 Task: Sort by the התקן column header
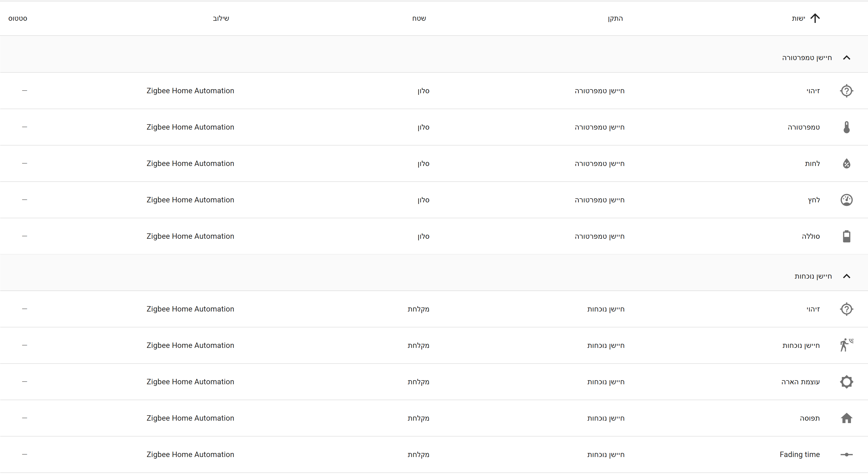(x=615, y=19)
